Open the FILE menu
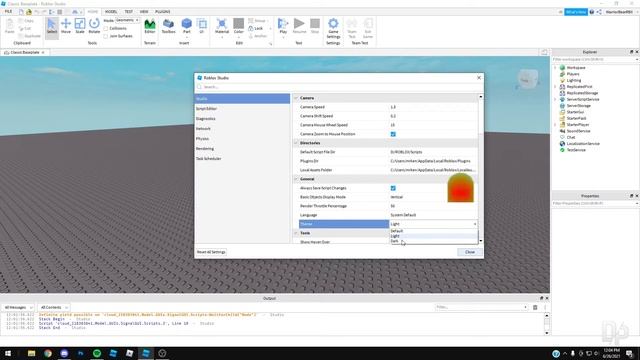This screenshot has width=640, height=360. pos(8,12)
